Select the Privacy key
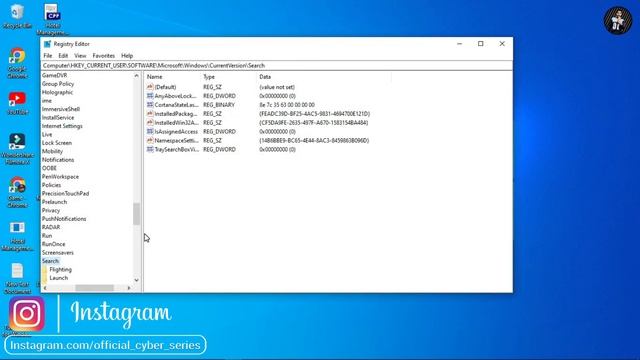Viewport: 640px width, 360px height. point(51,210)
